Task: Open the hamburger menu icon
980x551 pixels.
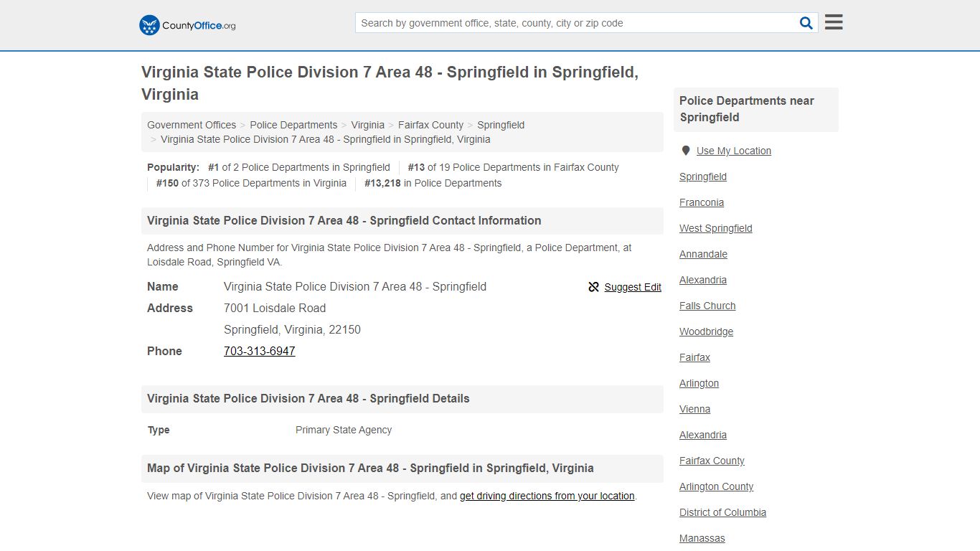Action: [x=834, y=22]
